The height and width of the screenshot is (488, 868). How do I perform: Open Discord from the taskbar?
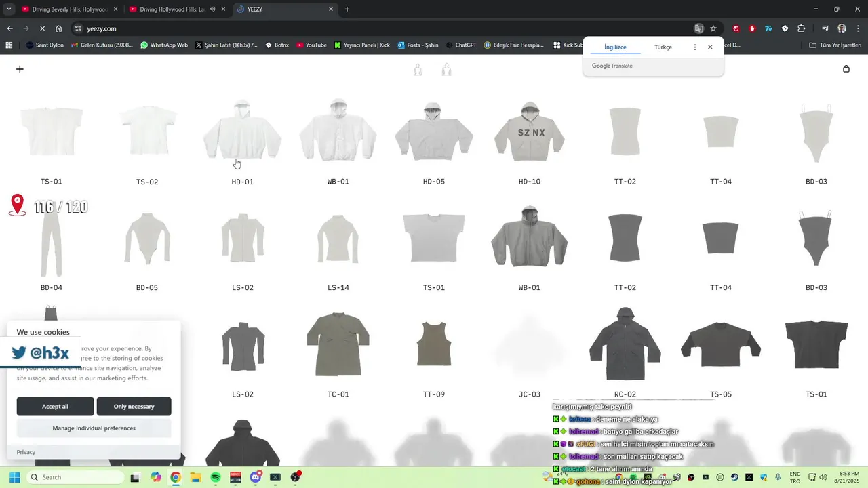click(x=256, y=477)
